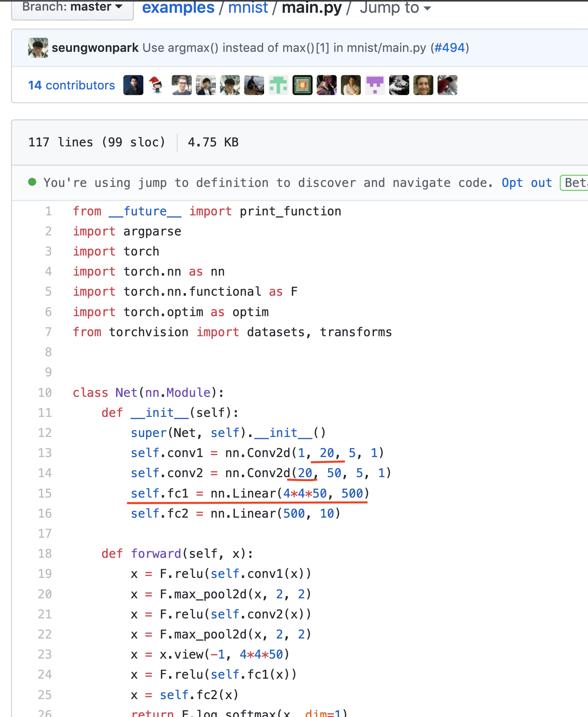Viewport: 588px width, 717px height.
Task: Expand the Jump to menu
Action: tap(395, 8)
